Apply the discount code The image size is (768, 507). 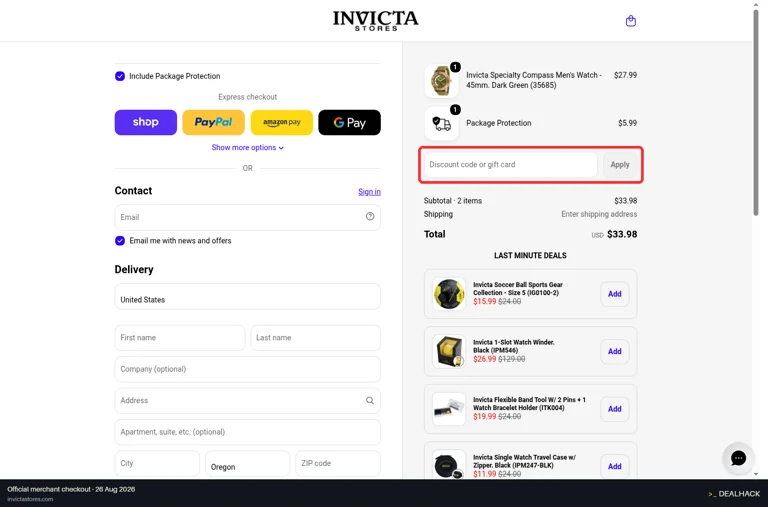click(x=620, y=165)
